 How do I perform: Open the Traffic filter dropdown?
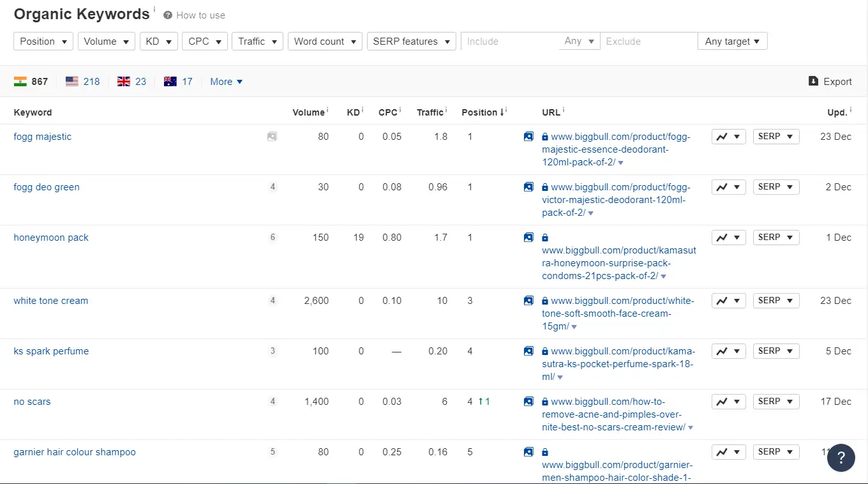pos(258,42)
